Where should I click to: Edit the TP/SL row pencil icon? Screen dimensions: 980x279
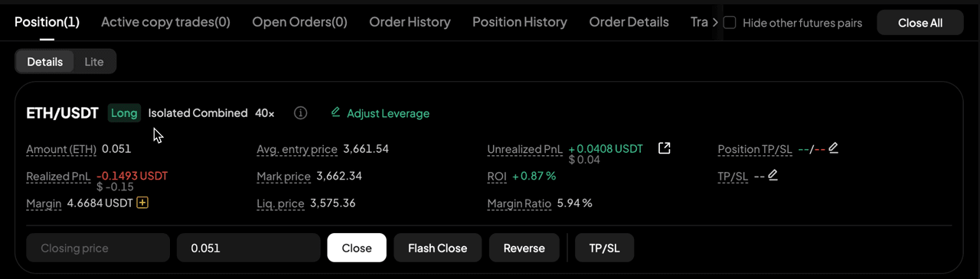point(773,175)
